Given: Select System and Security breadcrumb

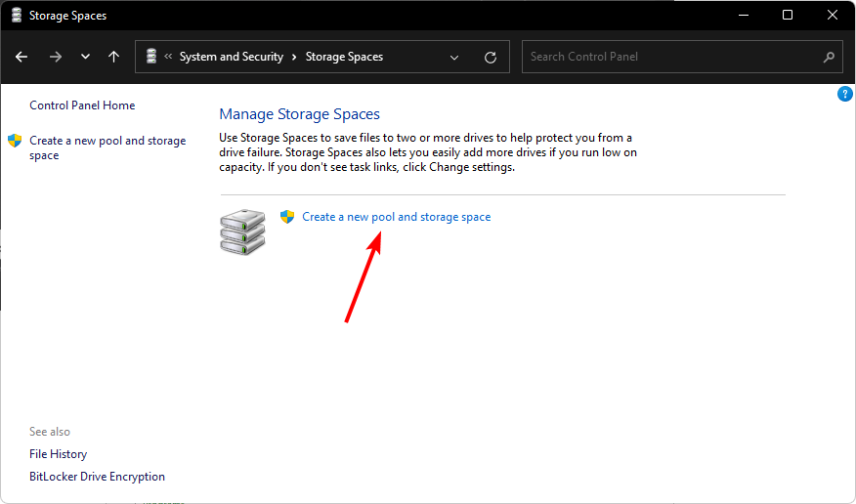Looking at the screenshot, I should coord(231,57).
